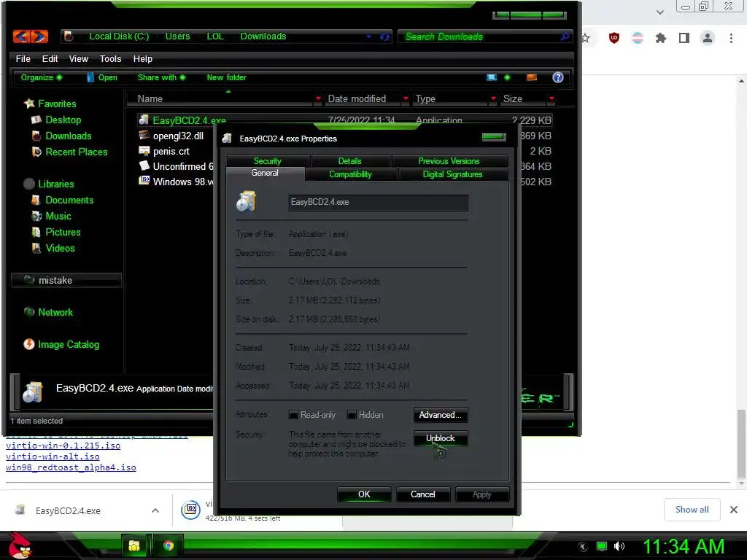Image resolution: width=747 pixels, height=560 pixels.
Task: Open EasyBCD2.4.exe download options chevron
Action: click(x=155, y=510)
